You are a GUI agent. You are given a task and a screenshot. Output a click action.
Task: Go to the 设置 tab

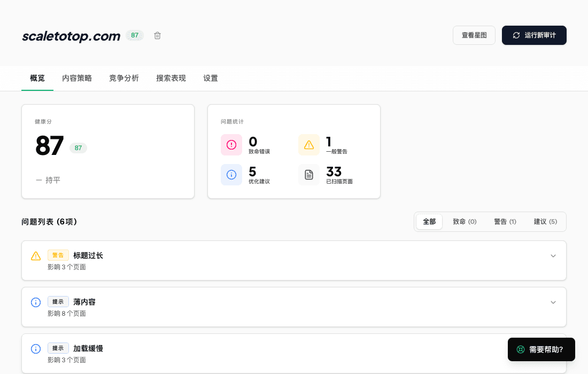click(x=211, y=79)
